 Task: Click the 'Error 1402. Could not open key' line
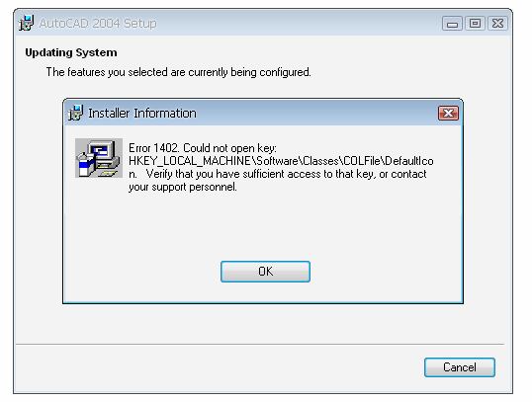tap(203, 148)
